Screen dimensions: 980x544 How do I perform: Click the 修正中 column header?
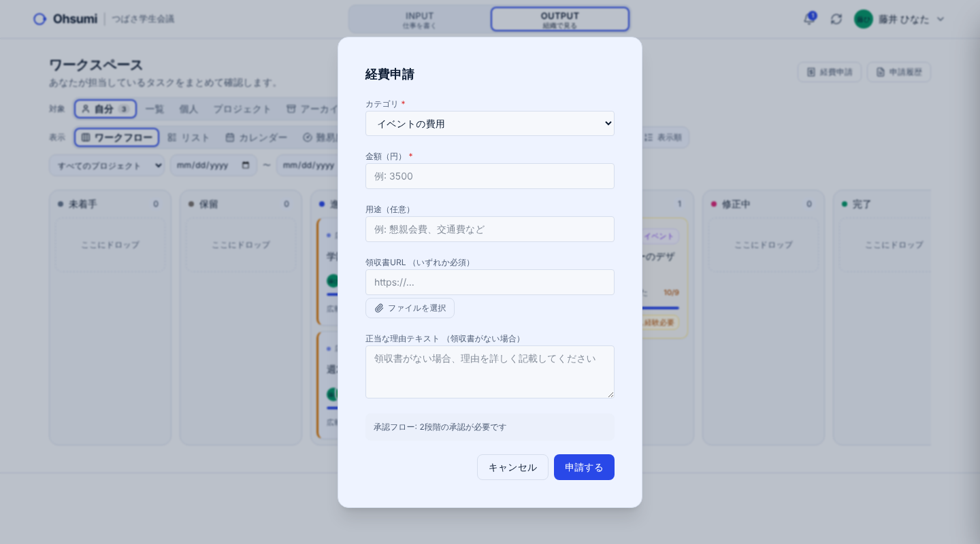pos(736,204)
